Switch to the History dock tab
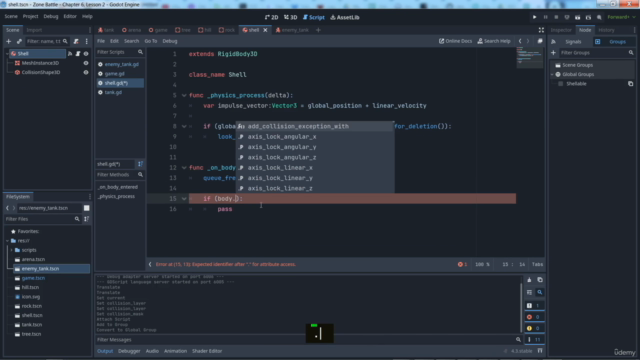The width and height of the screenshot is (640, 360). click(607, 30)
